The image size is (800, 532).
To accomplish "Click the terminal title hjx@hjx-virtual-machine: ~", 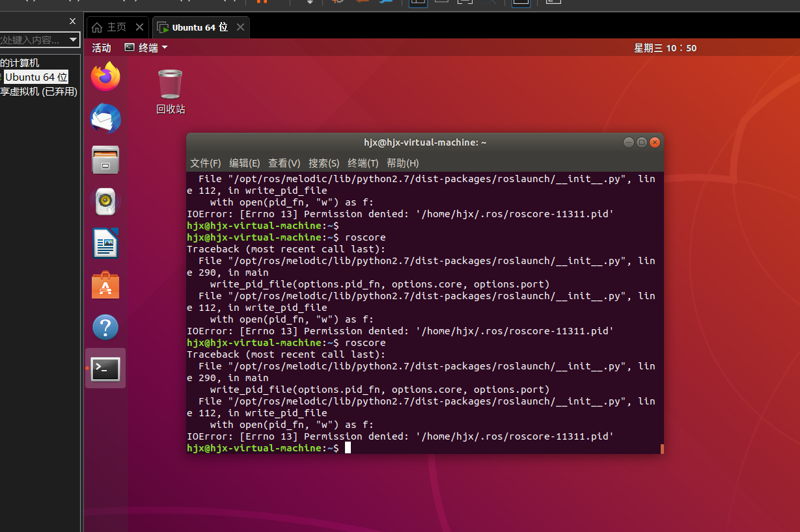I will point(425,142).
